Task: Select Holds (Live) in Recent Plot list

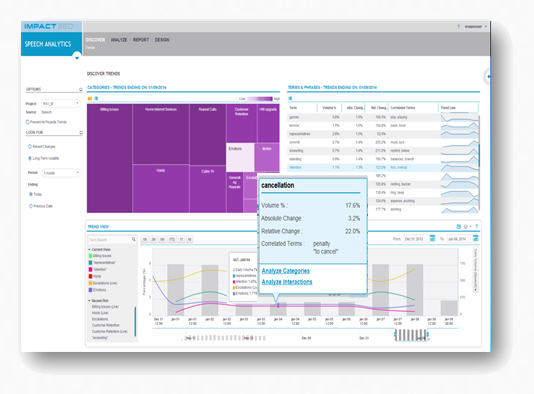Action: pyautogui.click(x=100, y=313)
